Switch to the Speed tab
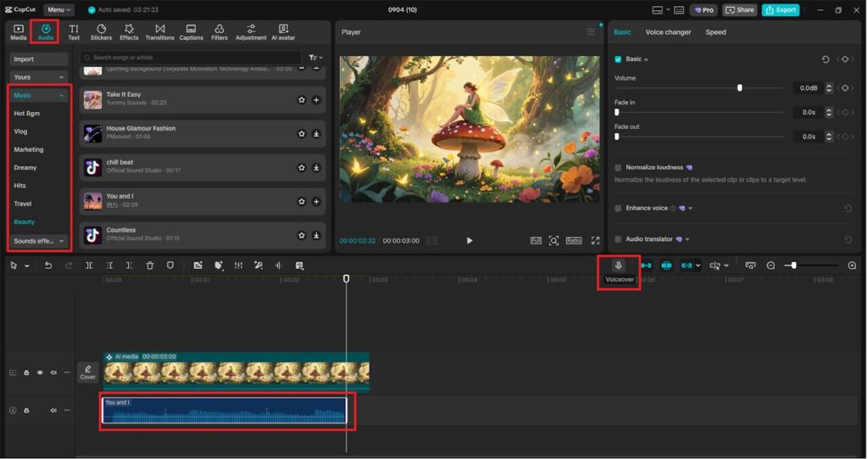The height and width of the screenshot is (459, 868). point(715,32)
